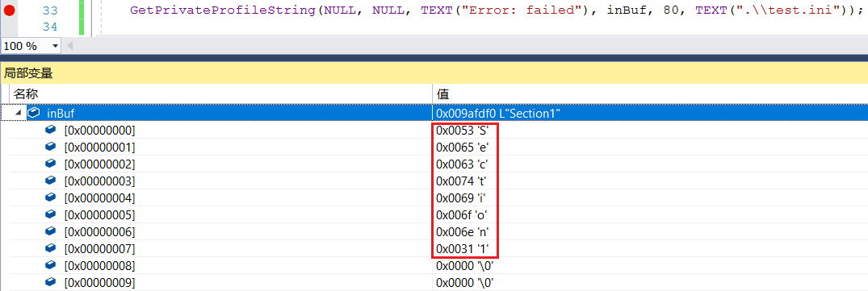
Task: Select the [0x00000005] element name
Action: point(99,214)
